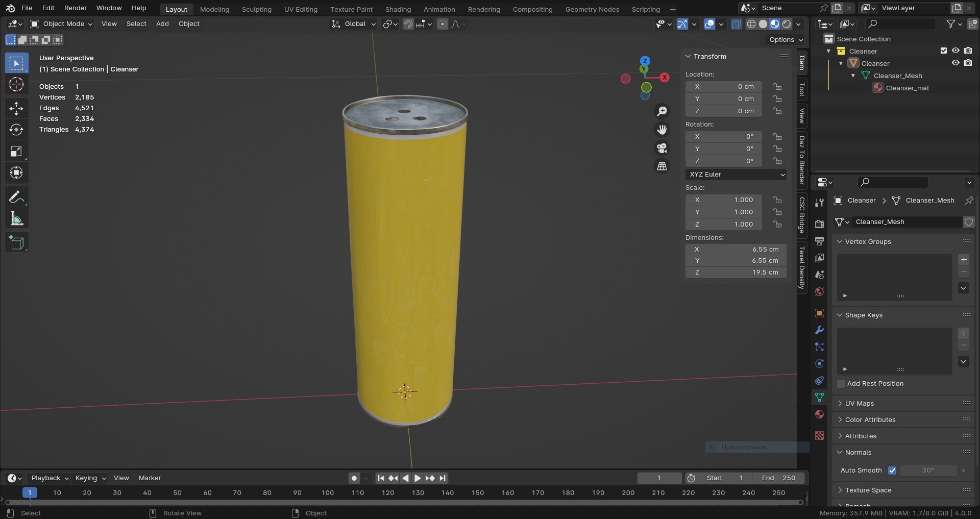Viewport: 980px width, 519px height.
Task: Activate the Scale tool
Action: [16, 151]
